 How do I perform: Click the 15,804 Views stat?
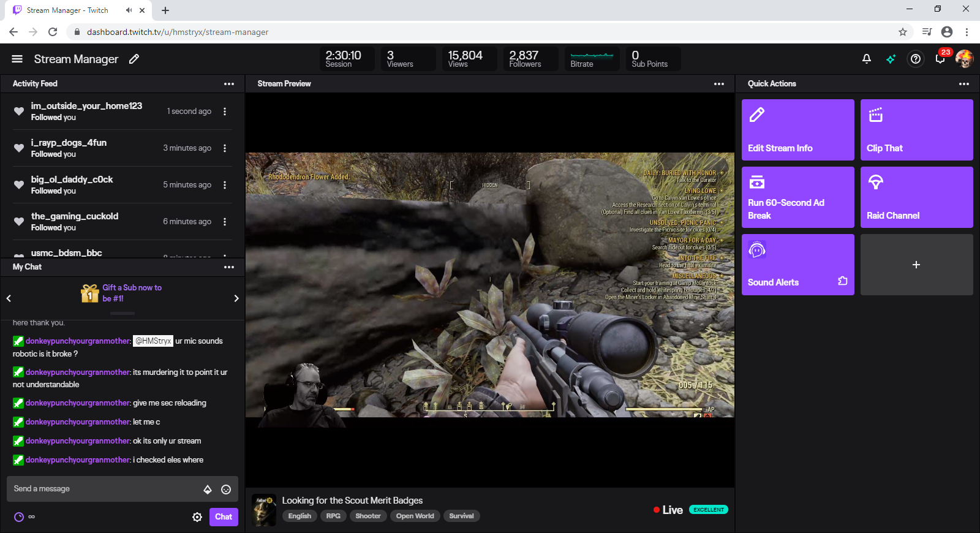[x=470, y=59]
